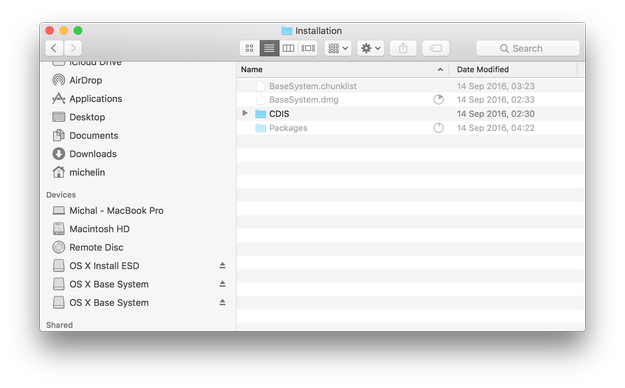Switch to column view

coord(289,48)
